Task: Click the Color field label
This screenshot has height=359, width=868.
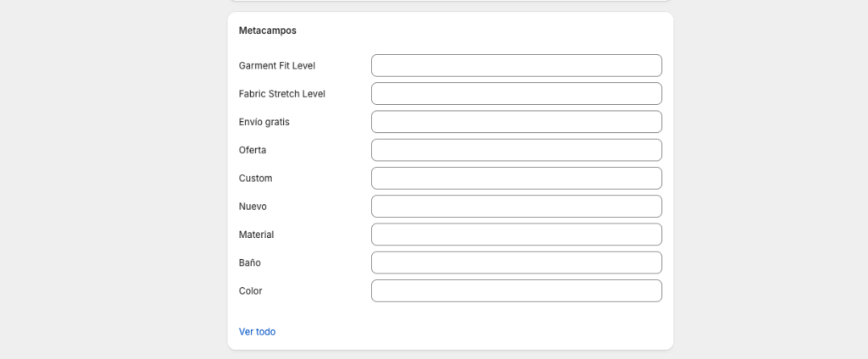Action: click(x=251, y=290)
